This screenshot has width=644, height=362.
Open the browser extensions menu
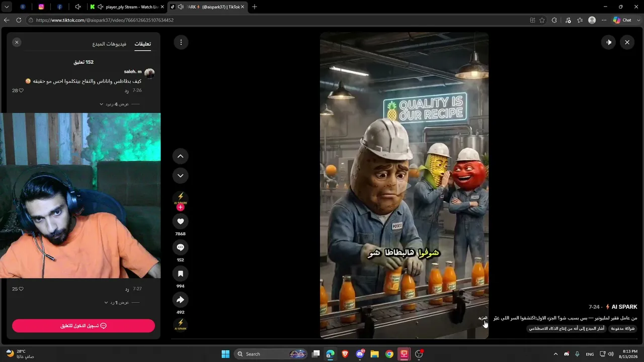(x=554, y=20)
